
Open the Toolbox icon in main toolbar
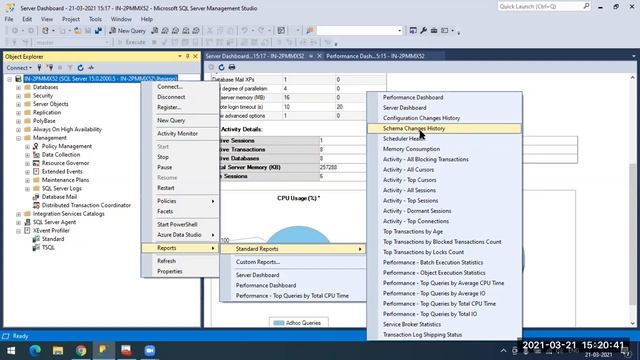[x=434, y=31]
